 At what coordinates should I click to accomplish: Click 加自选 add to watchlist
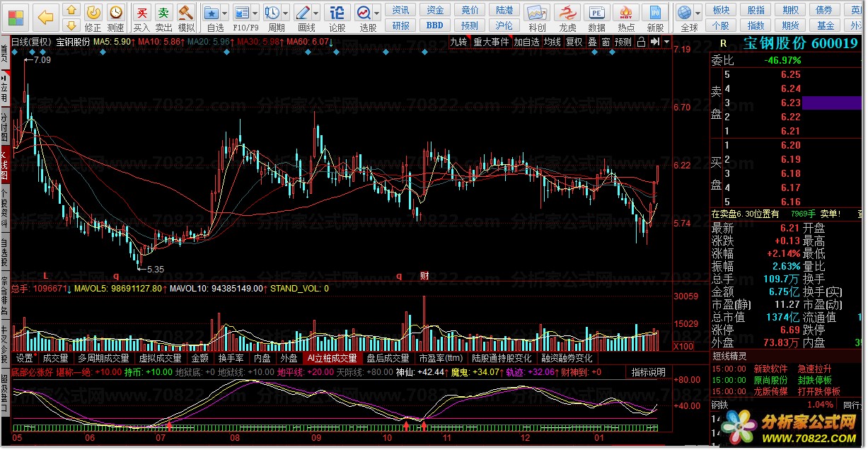[527, 42]
